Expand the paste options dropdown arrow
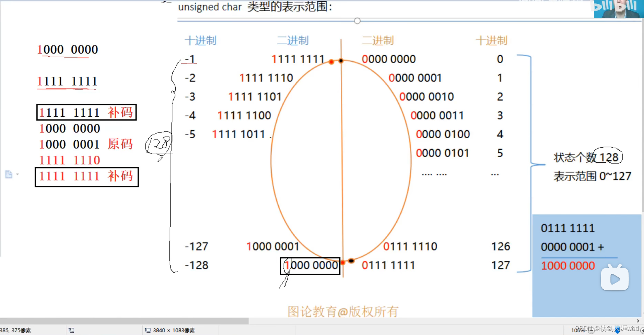 (x=17, y=174)
